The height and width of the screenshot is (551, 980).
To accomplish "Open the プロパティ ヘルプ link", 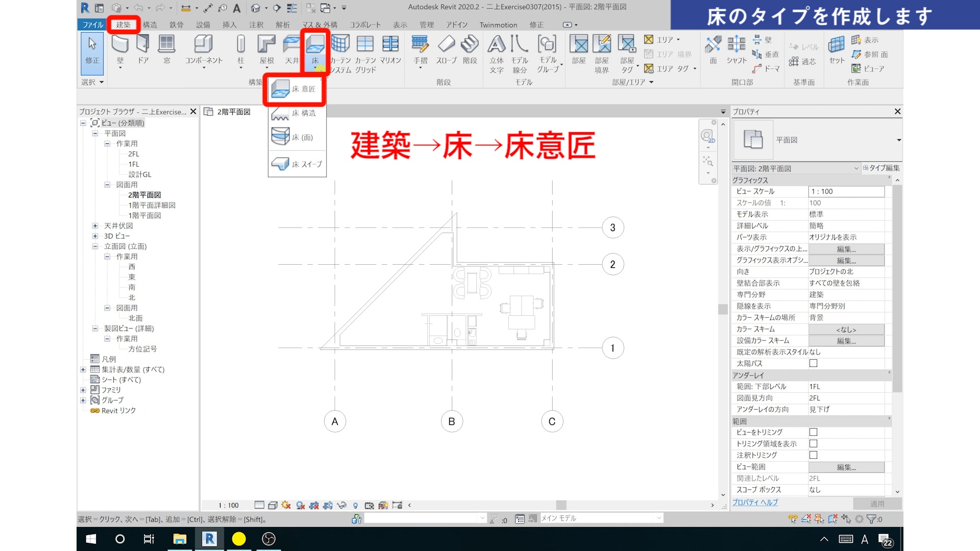I will pos(755,503).
